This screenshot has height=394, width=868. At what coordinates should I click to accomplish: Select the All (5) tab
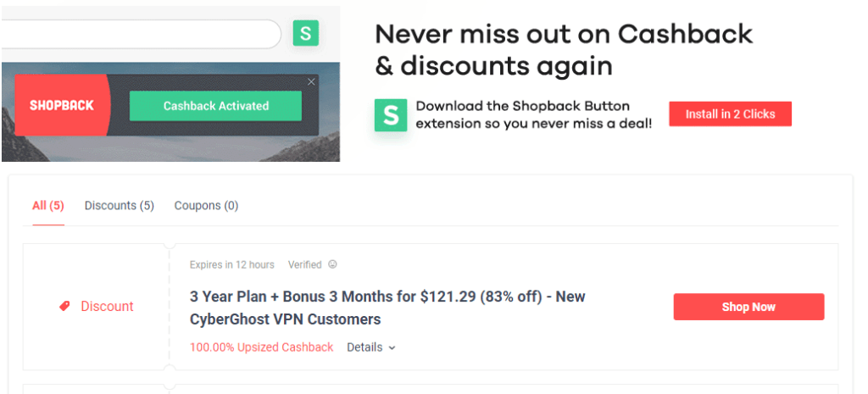pyautogui.click(x=48, y=206)
